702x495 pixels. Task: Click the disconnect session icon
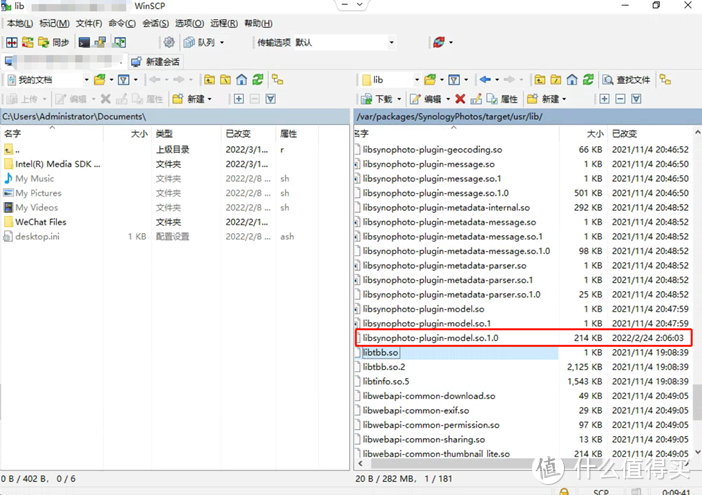pyautogui.click(x=439, y=43)
